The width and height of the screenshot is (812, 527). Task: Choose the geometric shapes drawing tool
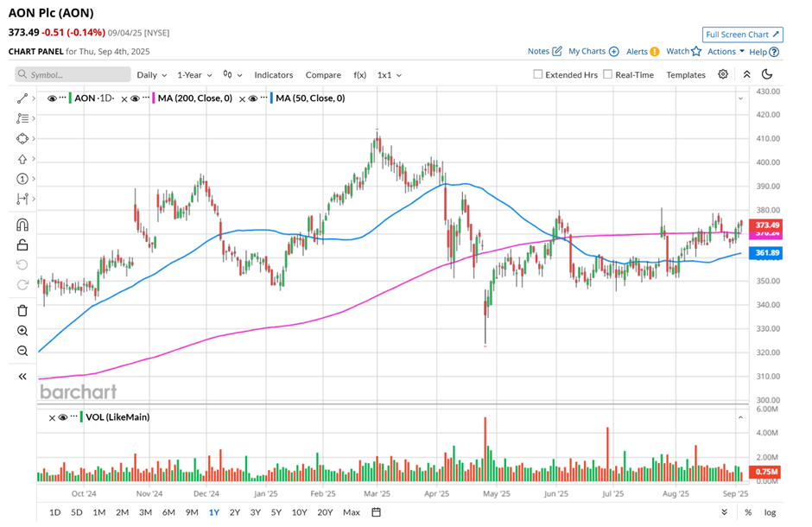[22, 139]
